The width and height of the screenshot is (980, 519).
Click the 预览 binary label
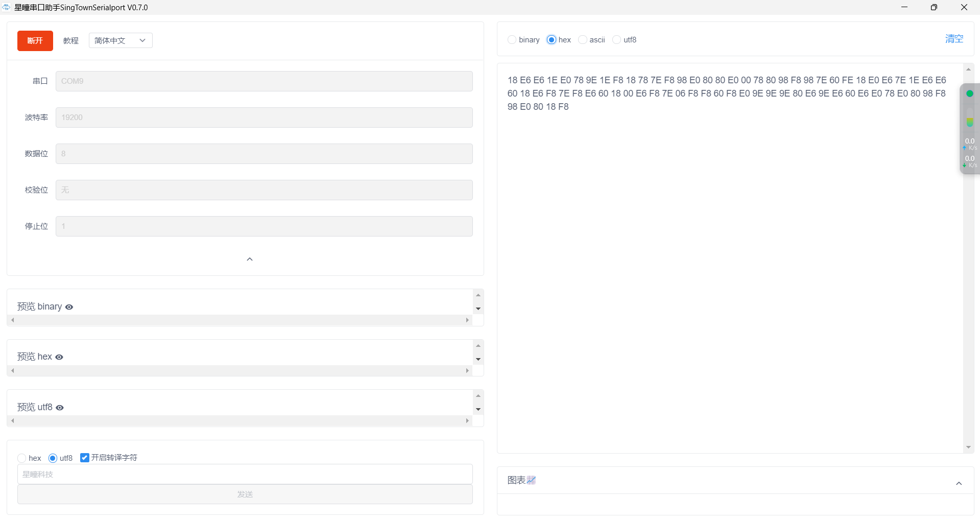[x=39, y=306]
